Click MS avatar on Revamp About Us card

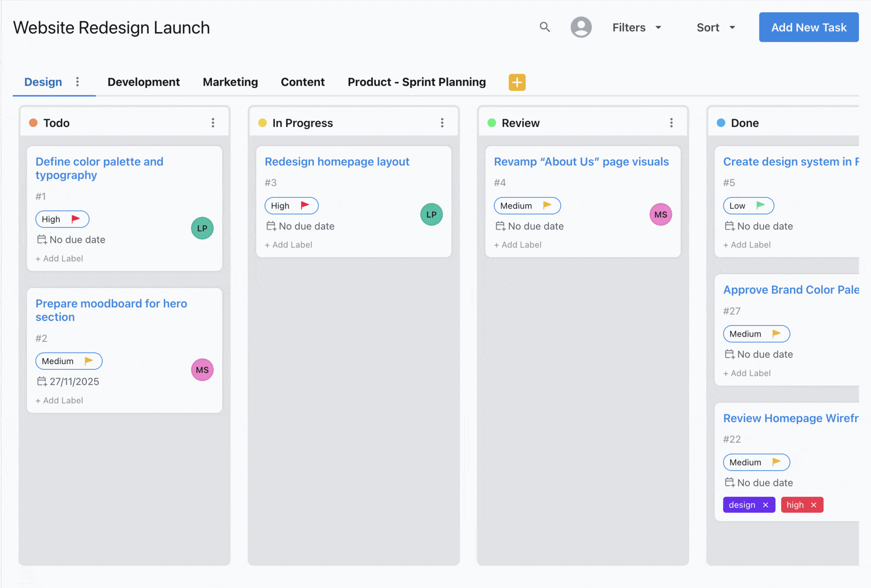661,214
